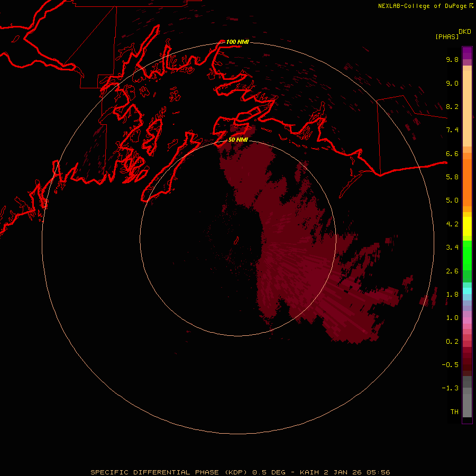Click the 1.8 legend value
This screenshot has height=476, width=476.
[452, 295]
